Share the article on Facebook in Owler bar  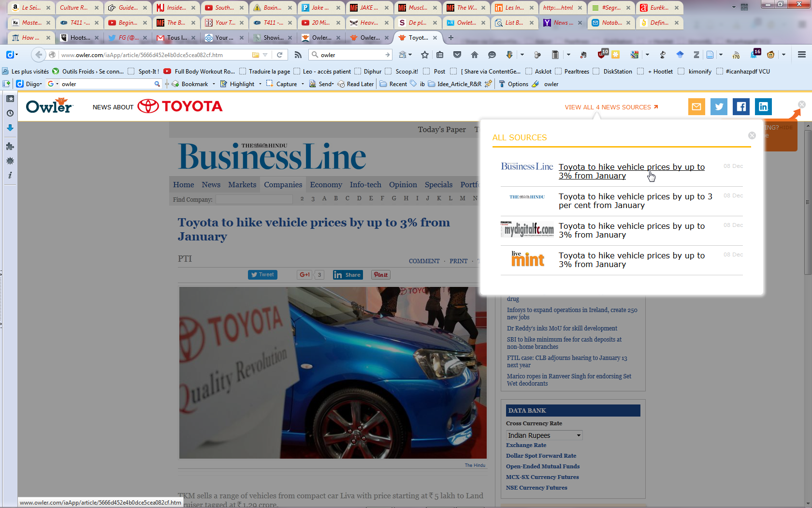click(x=741, y=106)
